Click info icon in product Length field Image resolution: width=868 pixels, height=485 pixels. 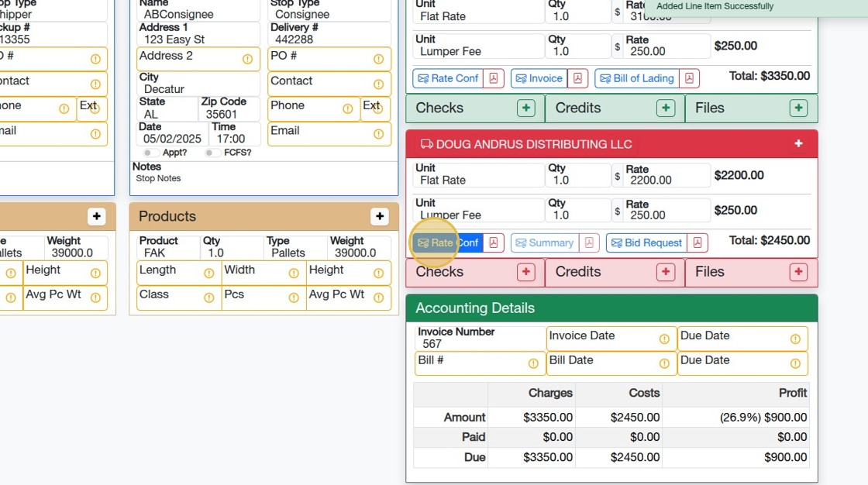point(208,273)
